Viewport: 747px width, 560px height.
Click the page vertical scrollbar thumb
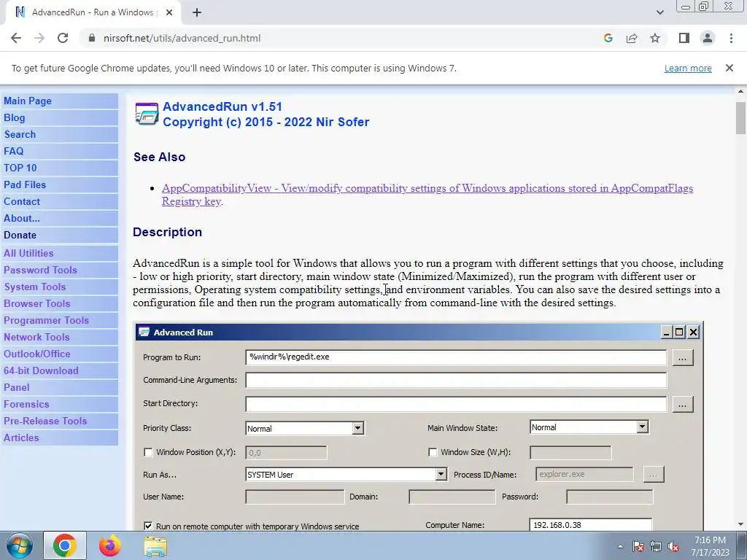click(740, 117)
